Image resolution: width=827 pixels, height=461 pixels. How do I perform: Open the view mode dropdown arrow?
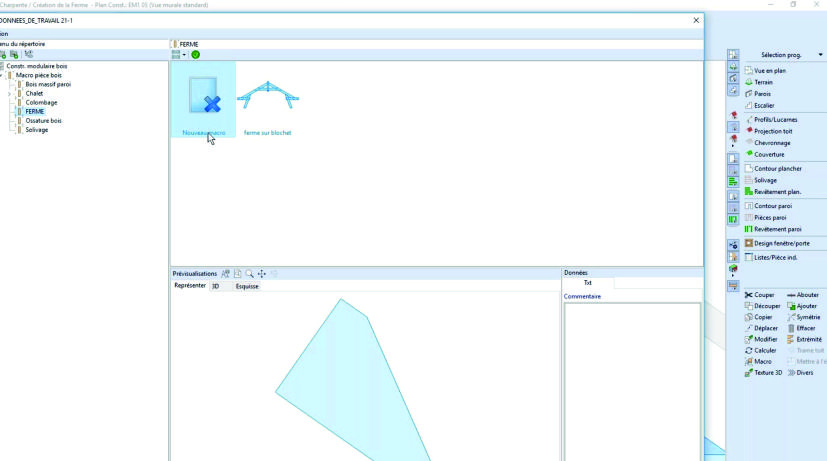coord(185,55)
